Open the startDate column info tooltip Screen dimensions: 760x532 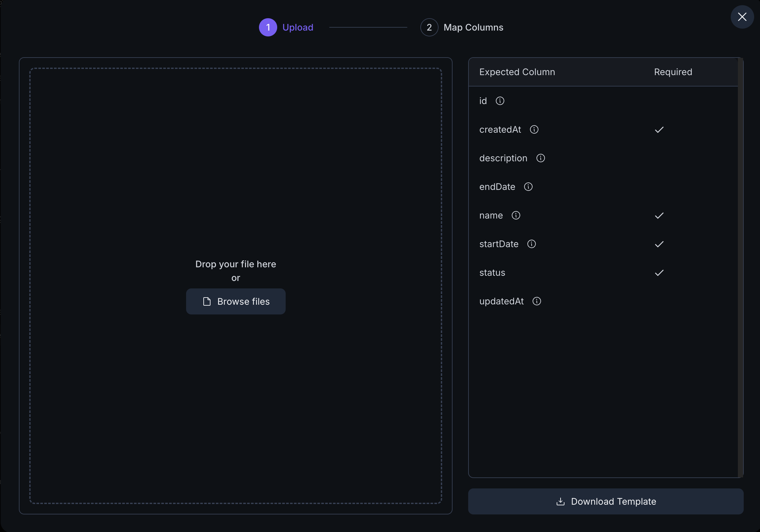click(532, 244)
